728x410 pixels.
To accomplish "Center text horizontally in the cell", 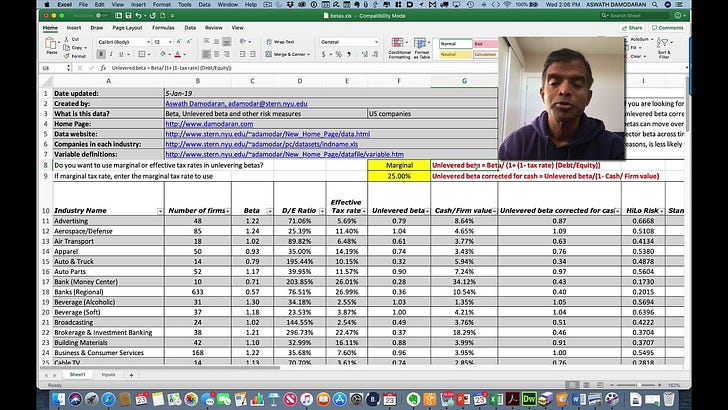I will pyautogui.click(x=216, y=54).
